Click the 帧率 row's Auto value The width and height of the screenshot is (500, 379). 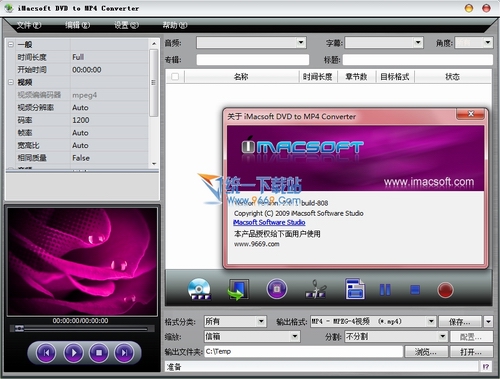click(80, 133)
